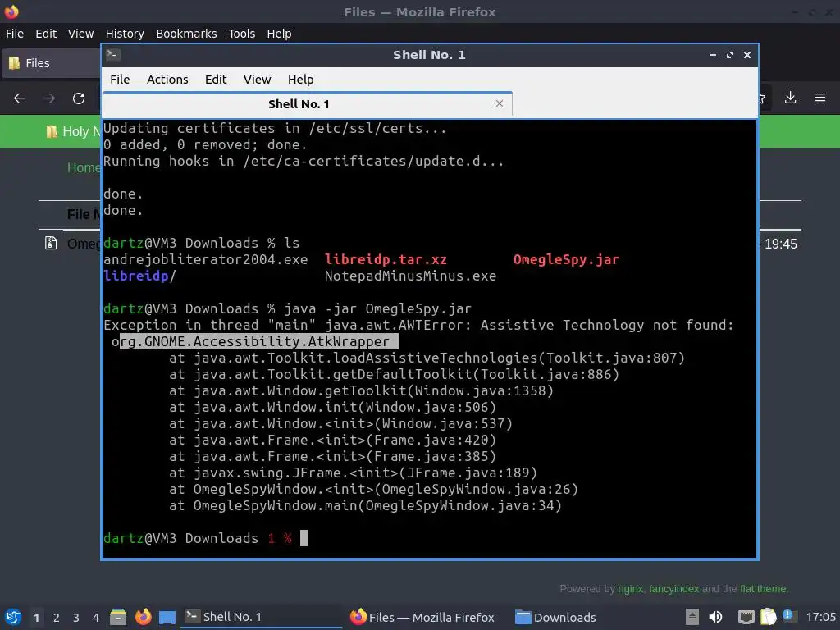Click NotepadMinusMinus.exe in the terminal listing
The width and height of the screenshot is (840, 630).
pyautogui.click(x=410, y=276)
